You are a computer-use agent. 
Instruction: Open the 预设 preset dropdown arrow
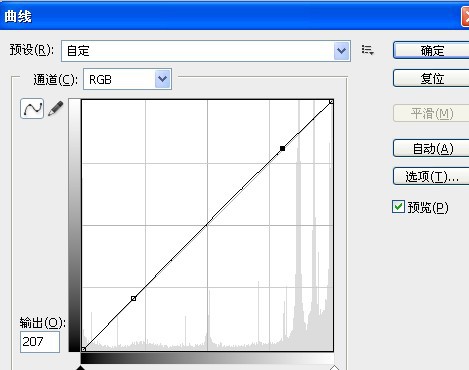341,51
